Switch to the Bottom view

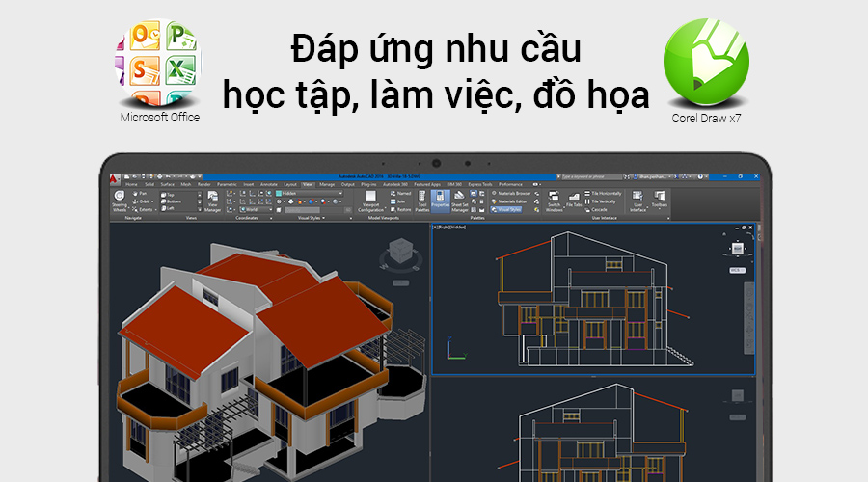[171, 201]
